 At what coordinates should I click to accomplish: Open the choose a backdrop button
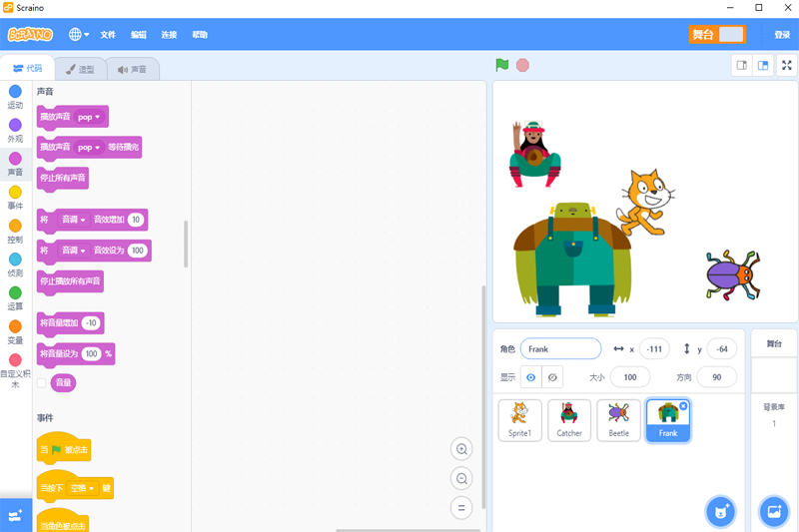(774, 511)
